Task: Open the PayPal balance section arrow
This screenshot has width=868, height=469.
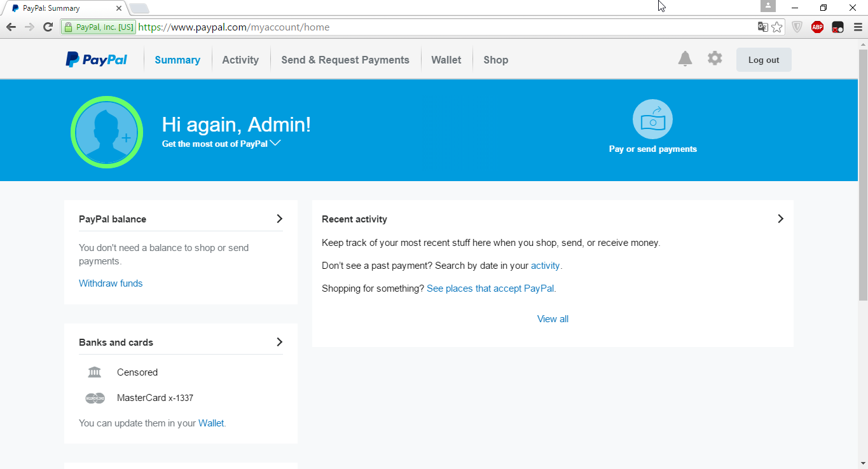Action: tap(279, 218)
